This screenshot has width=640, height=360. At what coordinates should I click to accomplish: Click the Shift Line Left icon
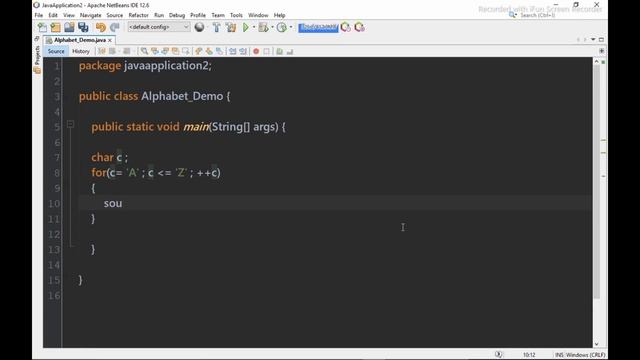click(x=233, y=51)
